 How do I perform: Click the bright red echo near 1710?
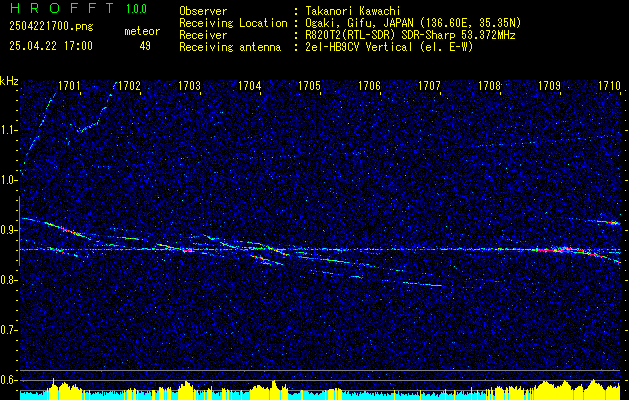click(x=609, y=222)
